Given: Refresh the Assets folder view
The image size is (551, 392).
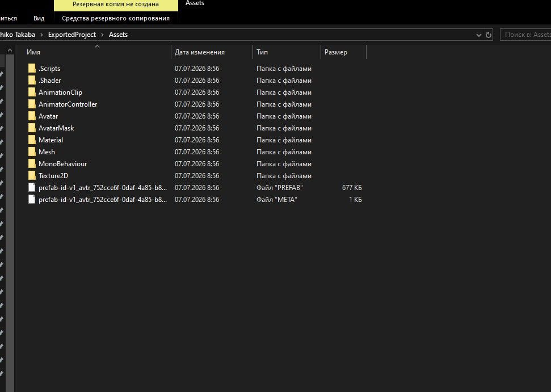Looking at the screenshot, I should (x=488, y=35).
